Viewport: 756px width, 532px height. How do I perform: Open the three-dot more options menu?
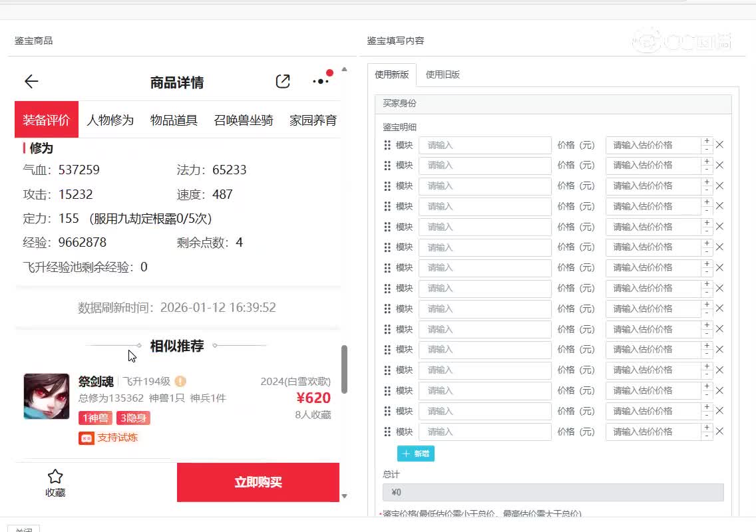click(321, 82)
